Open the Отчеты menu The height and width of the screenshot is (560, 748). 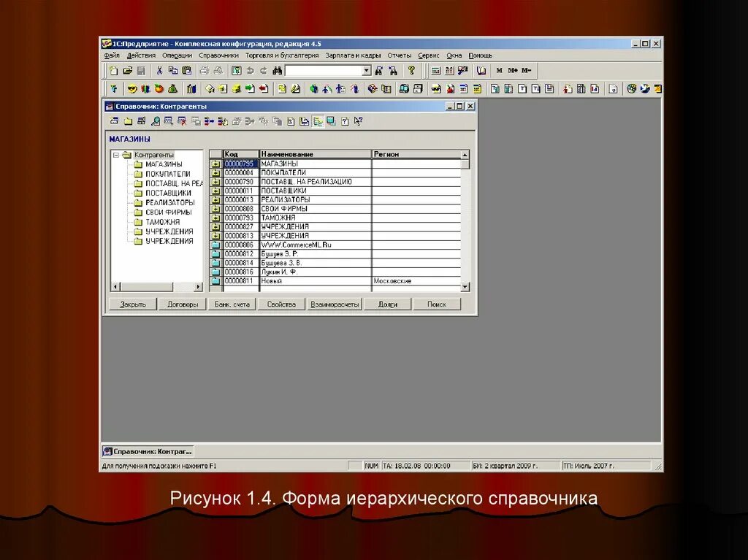tap(400, 55)
